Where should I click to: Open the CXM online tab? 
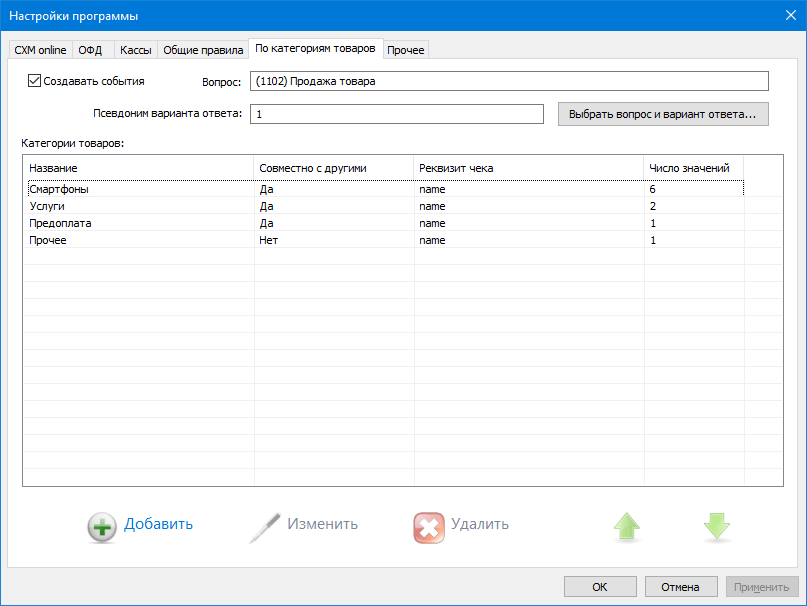40,50
